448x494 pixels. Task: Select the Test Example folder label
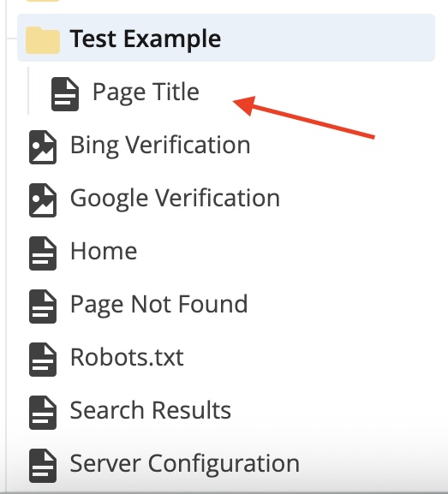[x=145, y=39]
